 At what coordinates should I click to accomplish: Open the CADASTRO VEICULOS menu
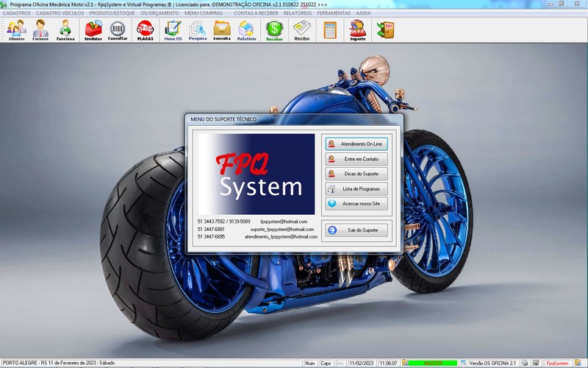(60, 13)
